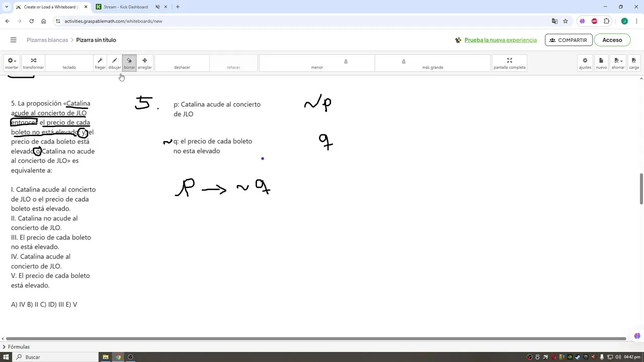Viewport: 644px width, 362px height.
Task: Close the Kick Dashboard tab
Action: click(166, 7)
